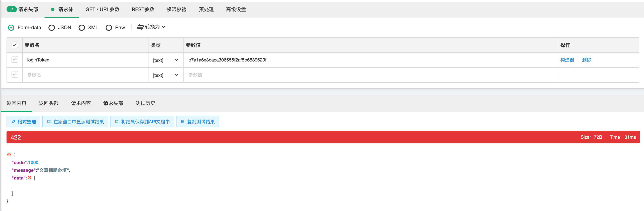Click 在新窗口中显示测试结果 button
The width and height of the screenshot is (644, 211).
pyautogui.click(x=75, y=122)
